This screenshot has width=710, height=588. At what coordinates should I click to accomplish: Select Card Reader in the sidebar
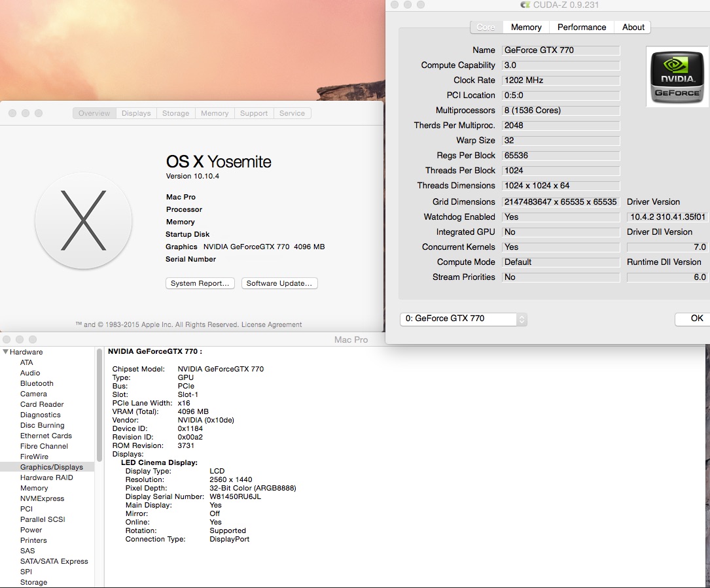coord(42,404)
